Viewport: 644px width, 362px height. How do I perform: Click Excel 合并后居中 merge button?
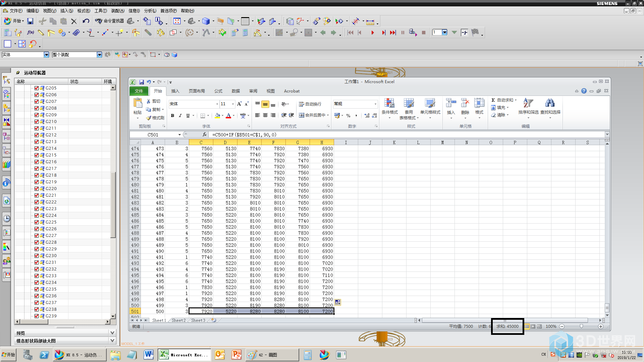(314, 115)
